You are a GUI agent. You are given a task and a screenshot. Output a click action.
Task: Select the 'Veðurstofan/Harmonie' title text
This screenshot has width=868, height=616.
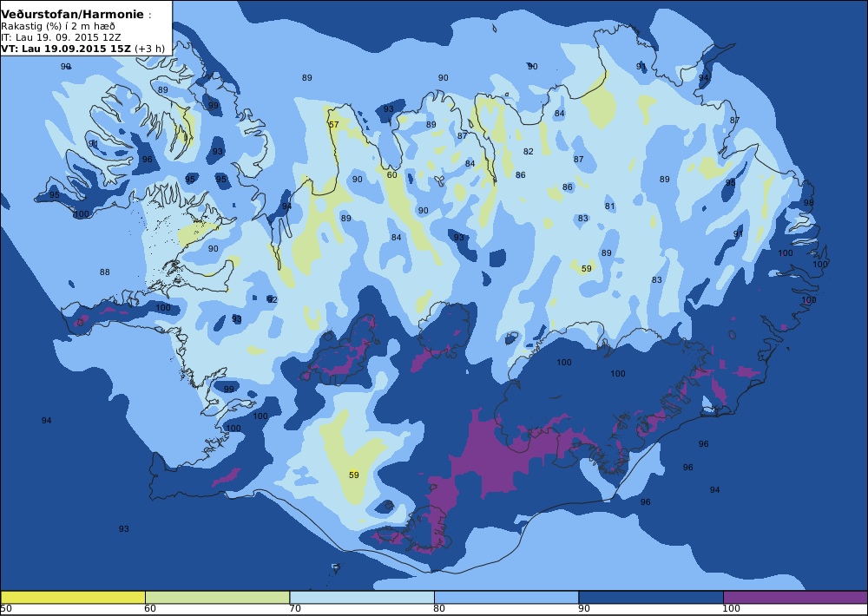tap(72, 15)
